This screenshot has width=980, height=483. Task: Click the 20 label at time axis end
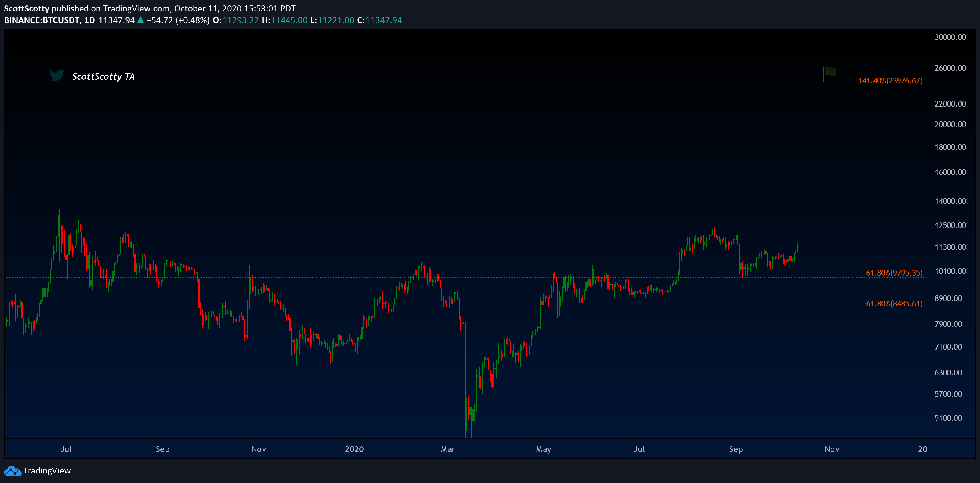922,449
